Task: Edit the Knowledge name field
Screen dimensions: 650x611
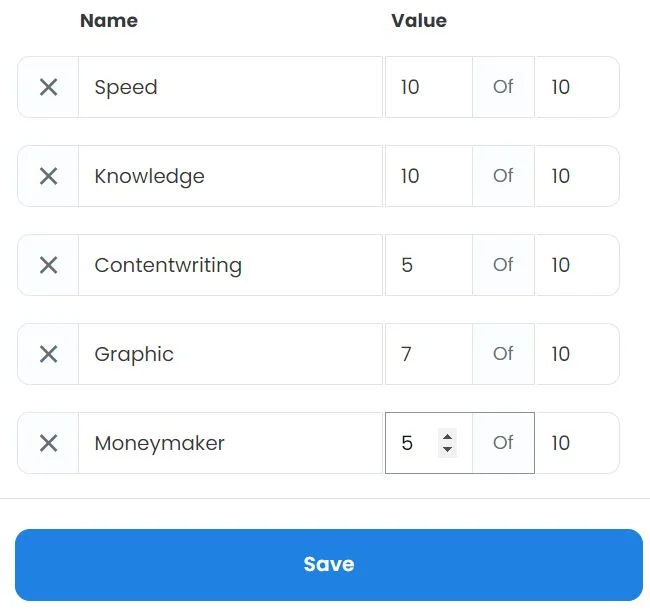Action: click(230, 176)
